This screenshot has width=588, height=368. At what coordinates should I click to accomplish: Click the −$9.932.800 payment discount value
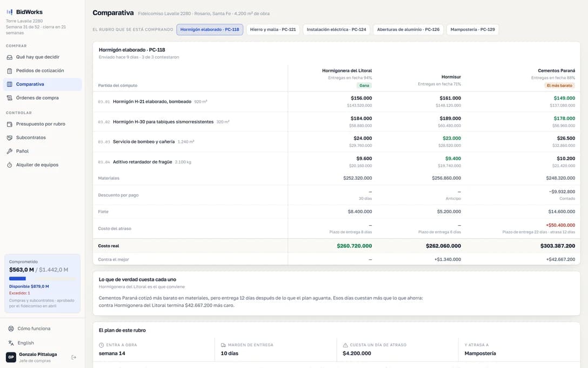click(562, 192)
